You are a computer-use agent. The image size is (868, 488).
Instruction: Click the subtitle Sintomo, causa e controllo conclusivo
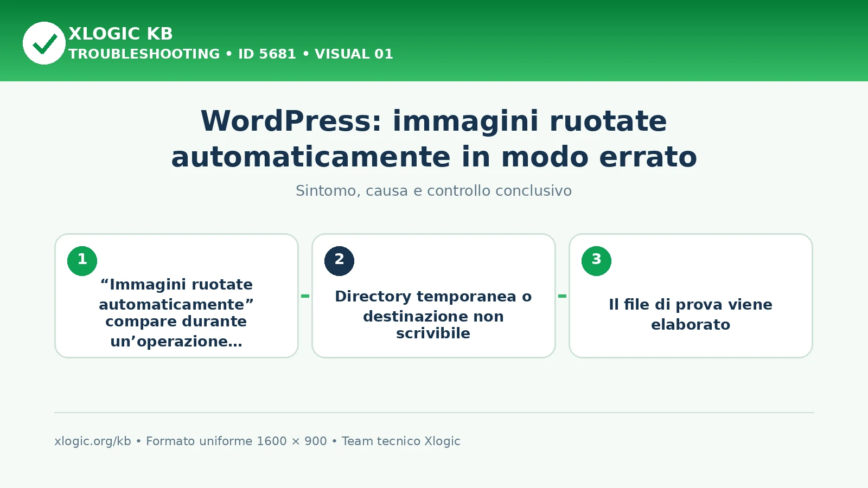[x=433, y=191]
